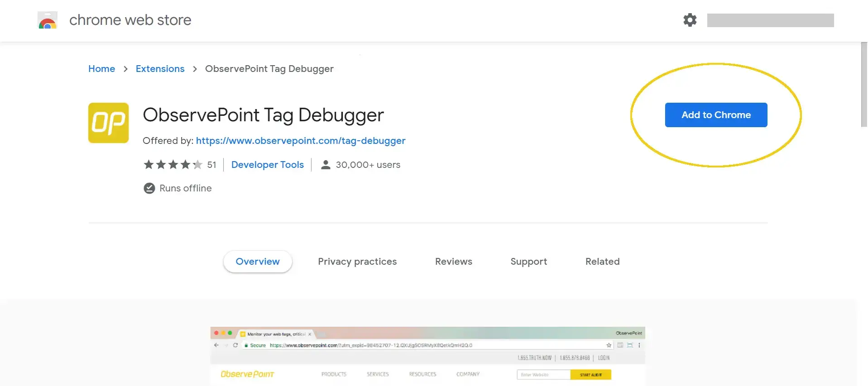868x386 pixels.
Task: Click the 'Runs offline' label
Action: 186,188
